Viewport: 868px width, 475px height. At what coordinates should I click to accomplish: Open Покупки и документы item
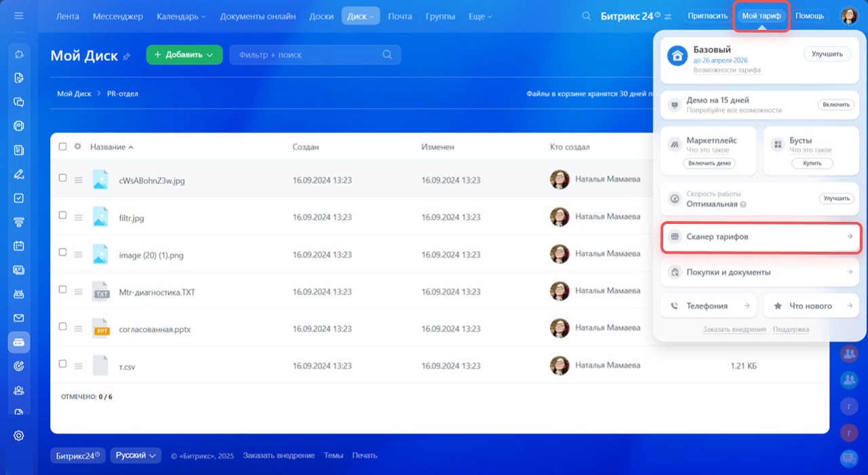click(x=761, y=272)
